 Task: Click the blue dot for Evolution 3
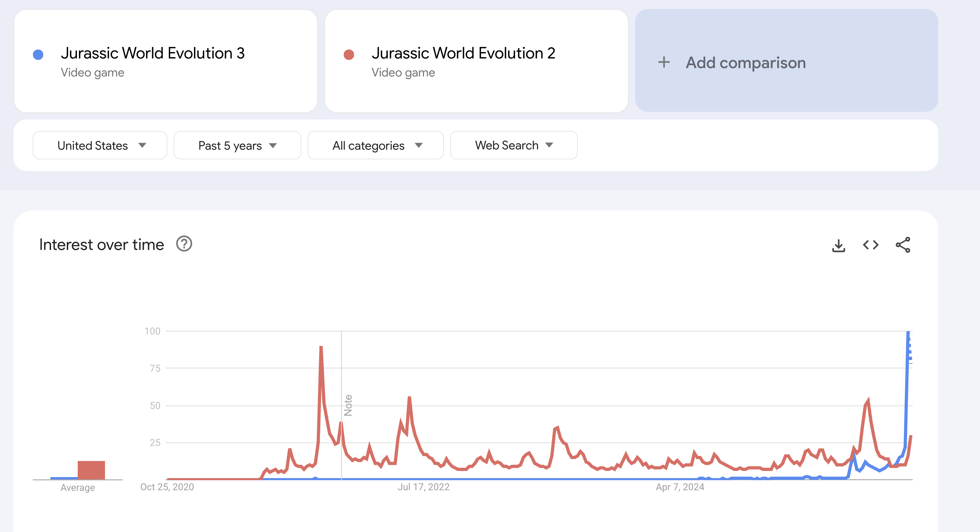coord(38,55)
